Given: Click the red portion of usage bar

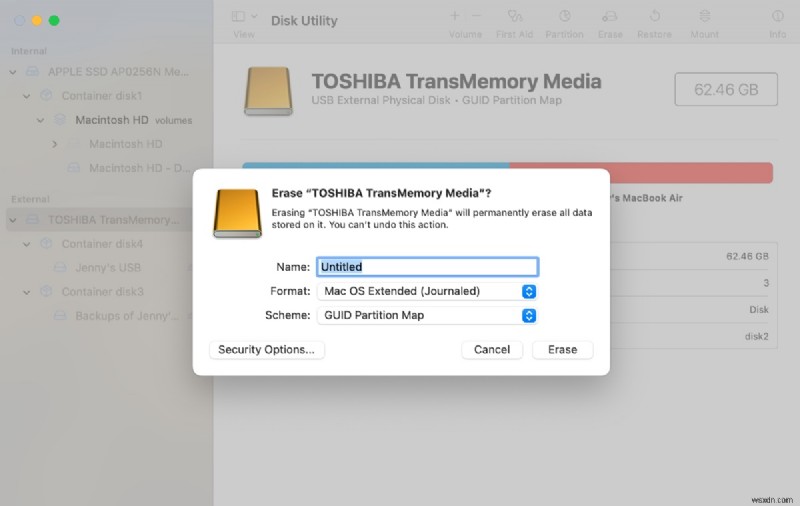Looking at the screenshot, I should (x=641, y=172).
